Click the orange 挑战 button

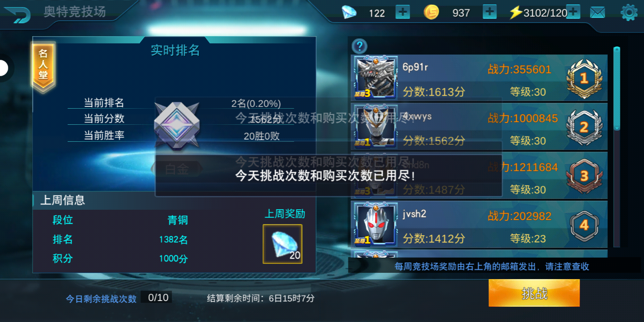point(534,293)
